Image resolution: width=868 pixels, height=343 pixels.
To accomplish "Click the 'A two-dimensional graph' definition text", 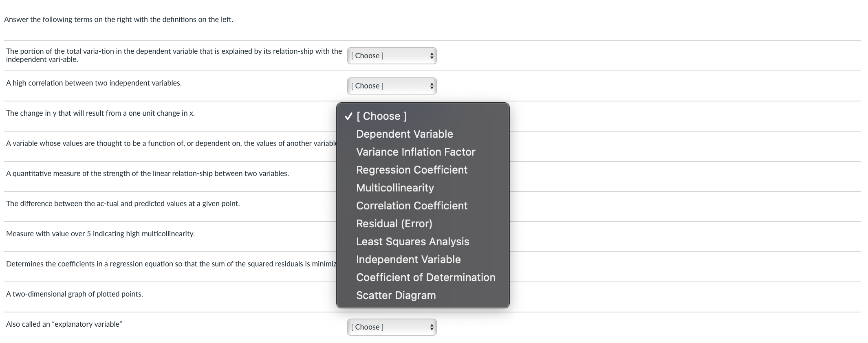I will (75, 294).
